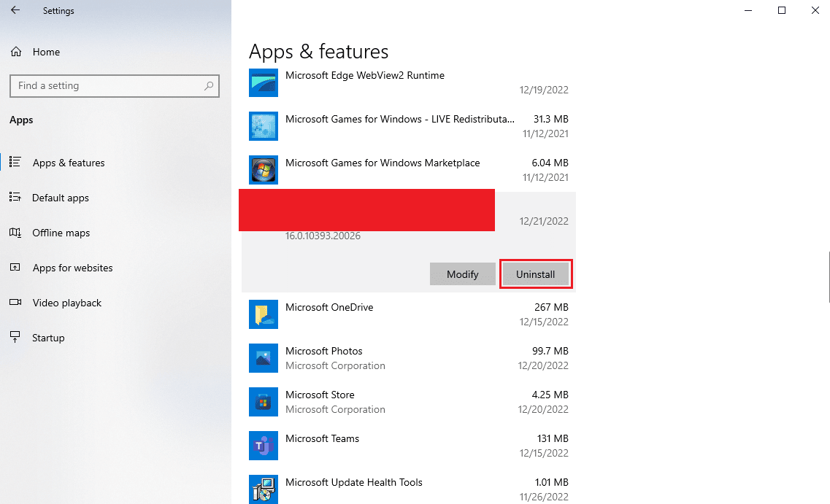830x504 pixels.
Task: Select Microsoft Games for Windows - LIVE Redistributable
Action: click(x=409, y=126)
